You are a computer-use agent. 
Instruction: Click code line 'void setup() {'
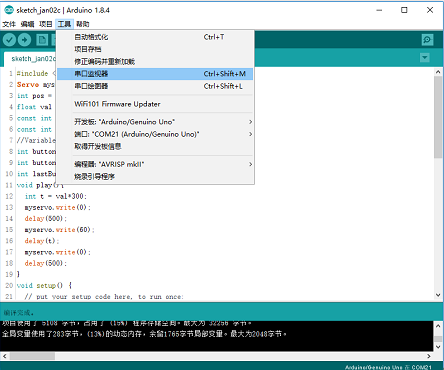click(44, 286)
